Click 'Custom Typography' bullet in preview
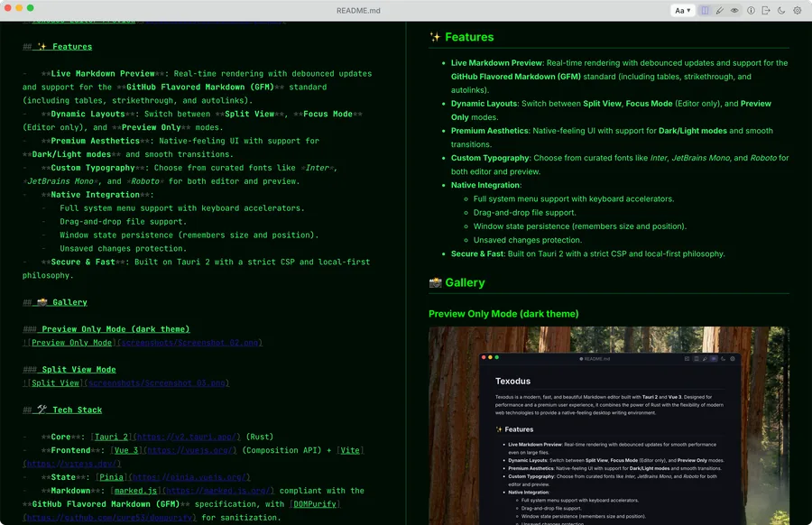 [x=490, y=158]
